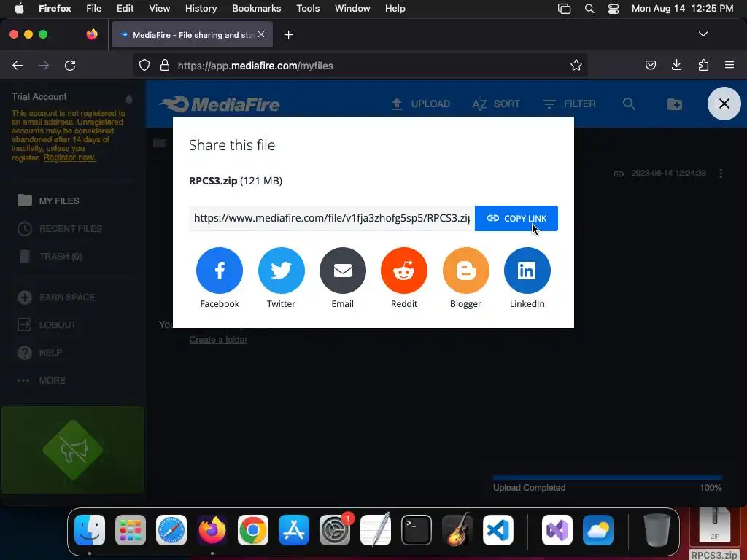
Task: Go back with browser back arrow
Action: click(x=18, y=65)
